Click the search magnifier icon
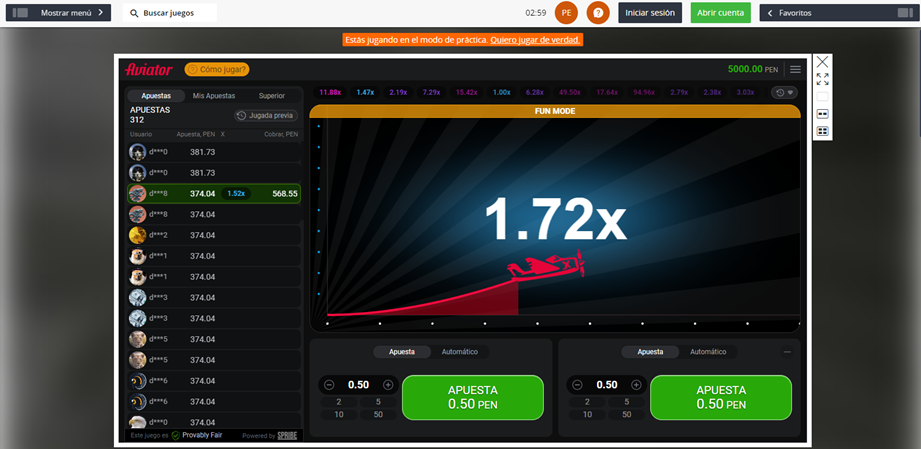Screen dimensions: 921x449 (x=134, y=13)
